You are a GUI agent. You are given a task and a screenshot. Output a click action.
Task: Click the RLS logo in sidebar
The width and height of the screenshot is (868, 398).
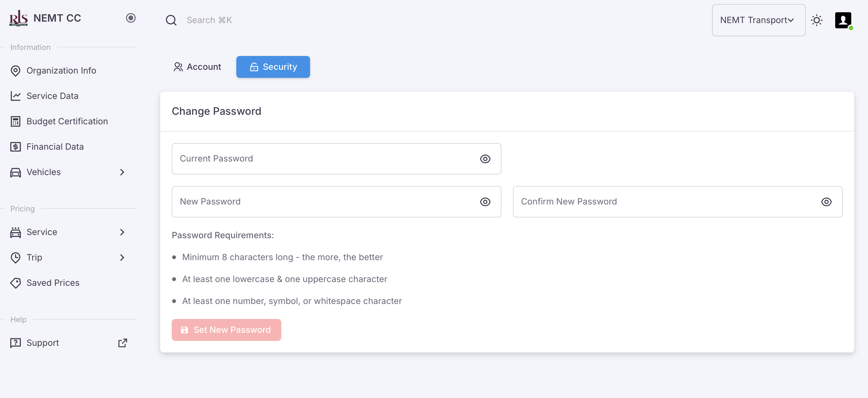pos(18,18)
